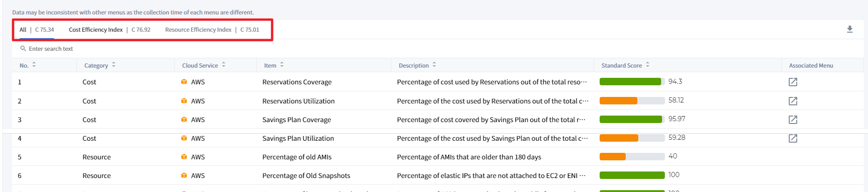868x192 pixels.
Task: Click AWS icon in Reservations Coverage row
Action: pyautogui.click(x=184, y=82)
